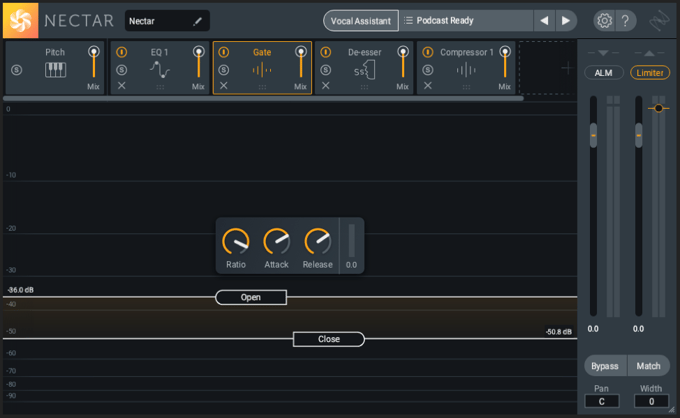
Task: Toggle the De-esser module power button
Action: point(326,52)
